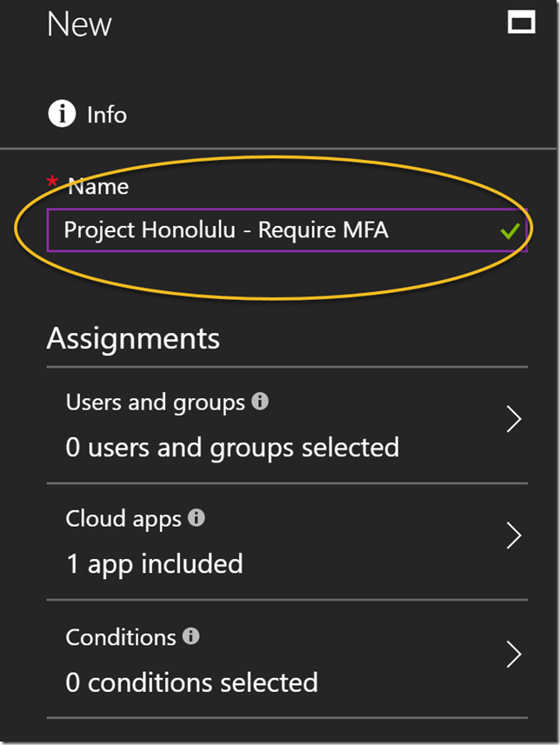
Task: Click the Assignments section heading
Action: pyautogui.click(x=133, y=337)
